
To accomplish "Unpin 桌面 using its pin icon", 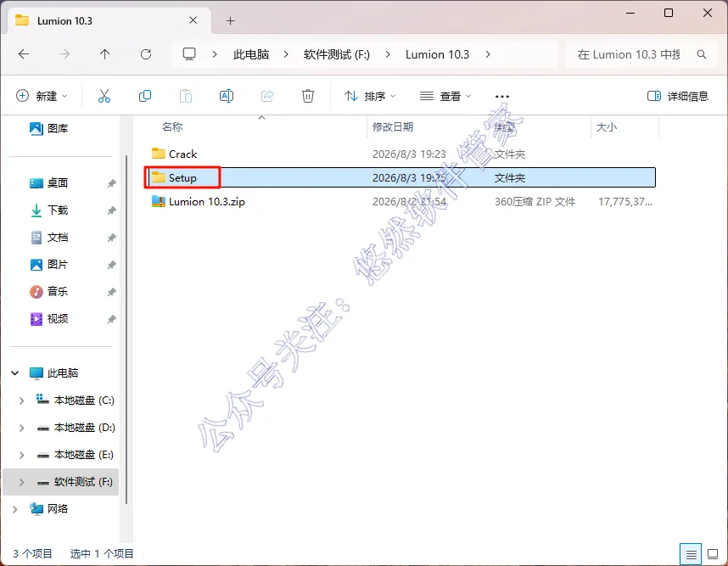I will pyautogui.click(x=111, y=183).
